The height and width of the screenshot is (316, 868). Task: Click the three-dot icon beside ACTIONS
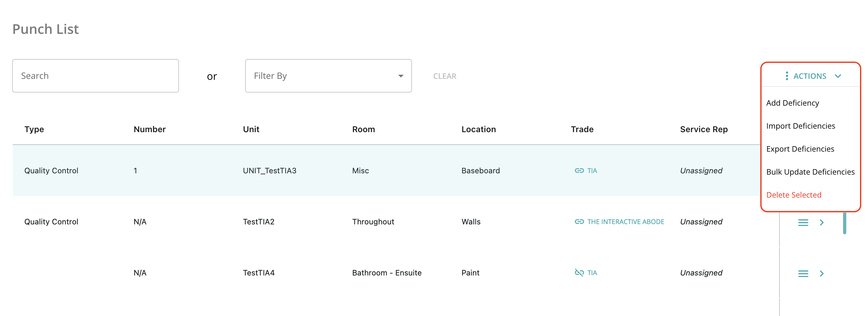(x=787, y=76)
